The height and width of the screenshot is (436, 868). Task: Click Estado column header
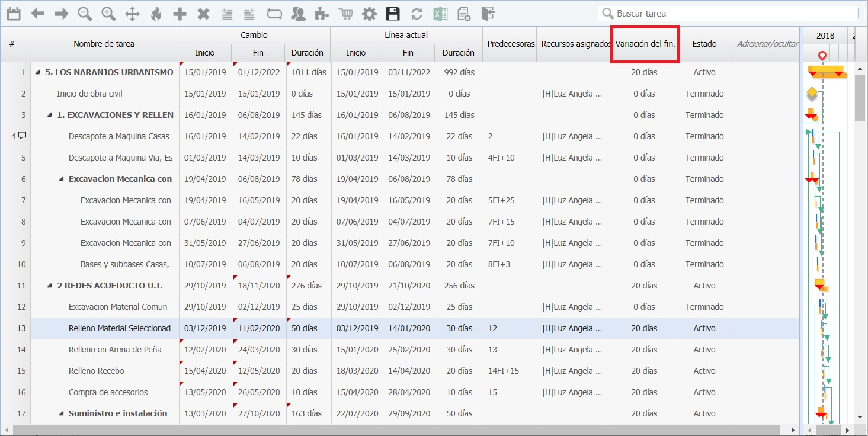[704, 44]
